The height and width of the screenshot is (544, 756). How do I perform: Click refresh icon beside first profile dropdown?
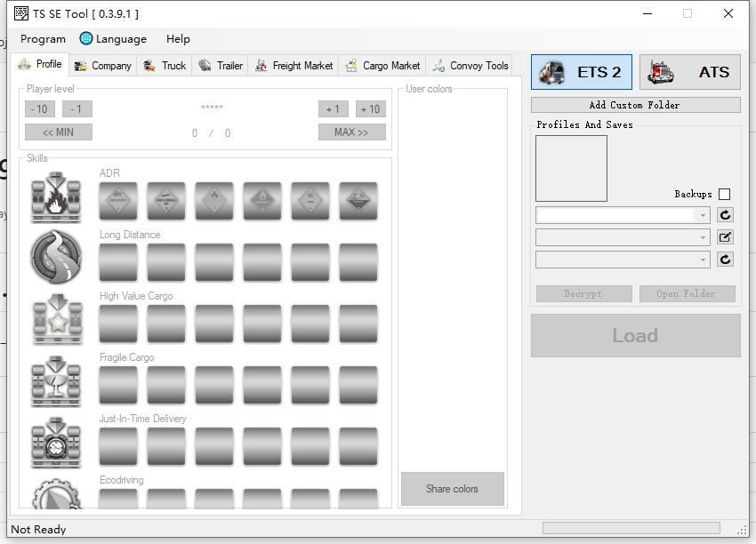726,215
